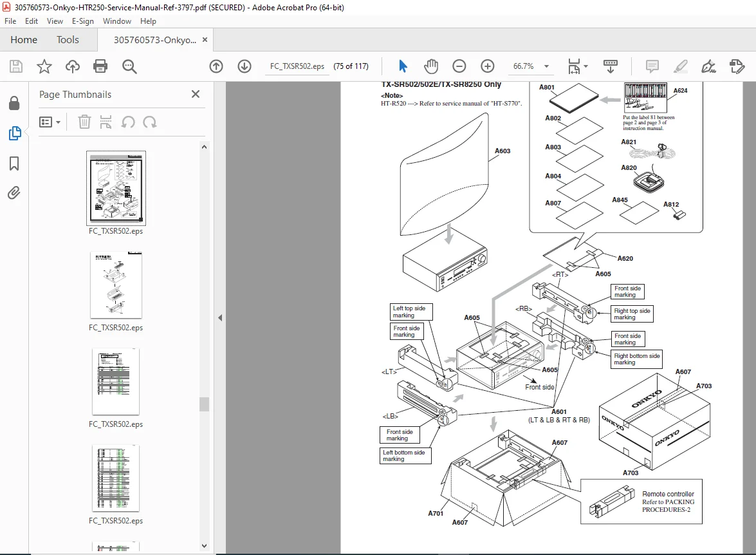Click the extract/insert pages icon
Image resolution: width=756 pixels, height=555 pixels.
point(106,122)
